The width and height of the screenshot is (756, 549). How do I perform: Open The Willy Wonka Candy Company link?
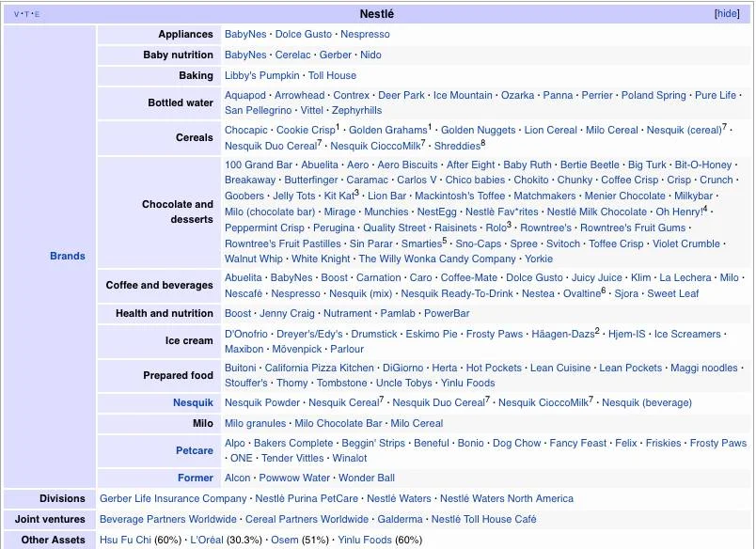tap(437, 259)
